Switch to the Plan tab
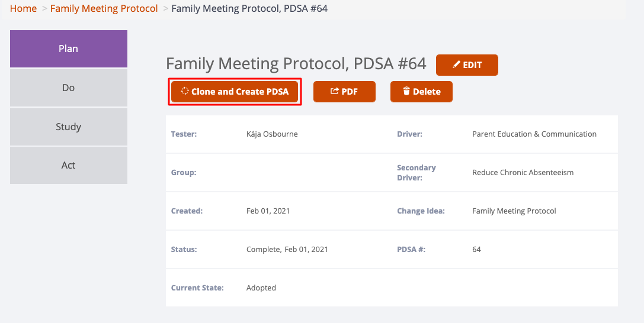644x323 pixels. [x=69, y=49]
